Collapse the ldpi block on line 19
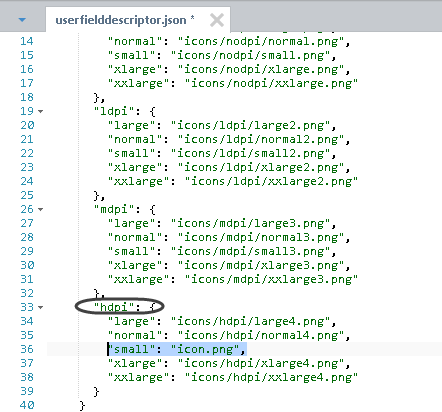The width and height of the screenshot is (442, 412). point(40,111)
